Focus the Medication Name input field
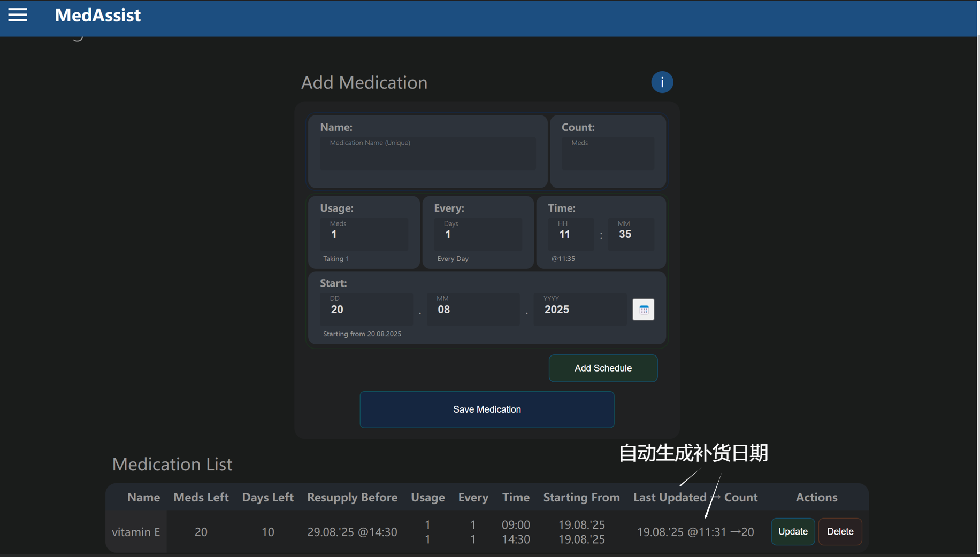Image resolution: width=980 pixels, height=557 pixels. point(428,153)
